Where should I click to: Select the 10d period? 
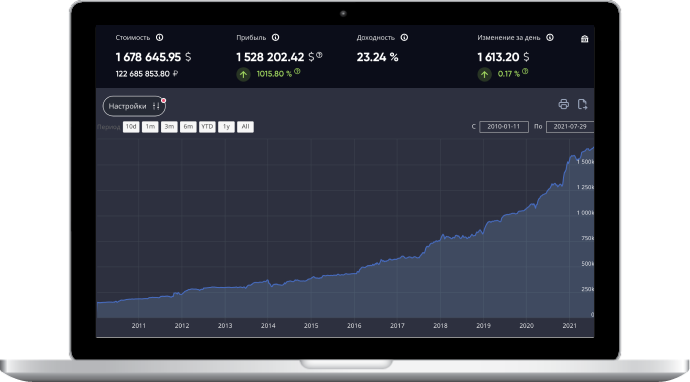[131, 127]
